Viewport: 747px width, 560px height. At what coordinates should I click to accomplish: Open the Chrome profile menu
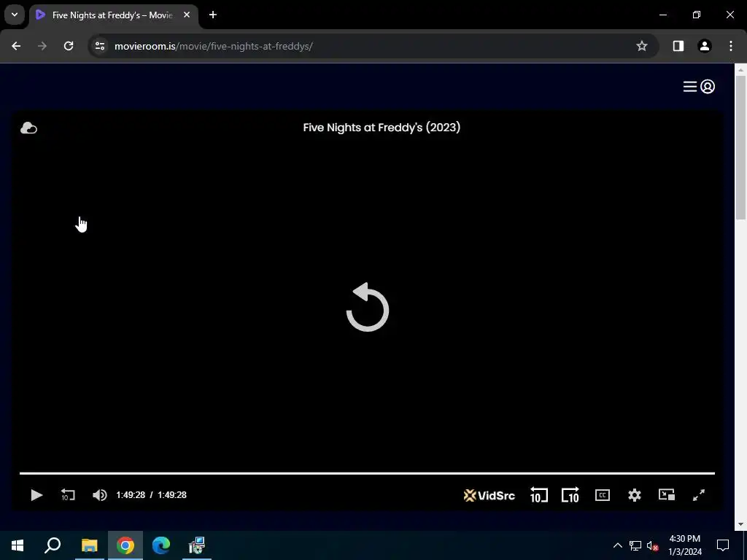[705, 46]
